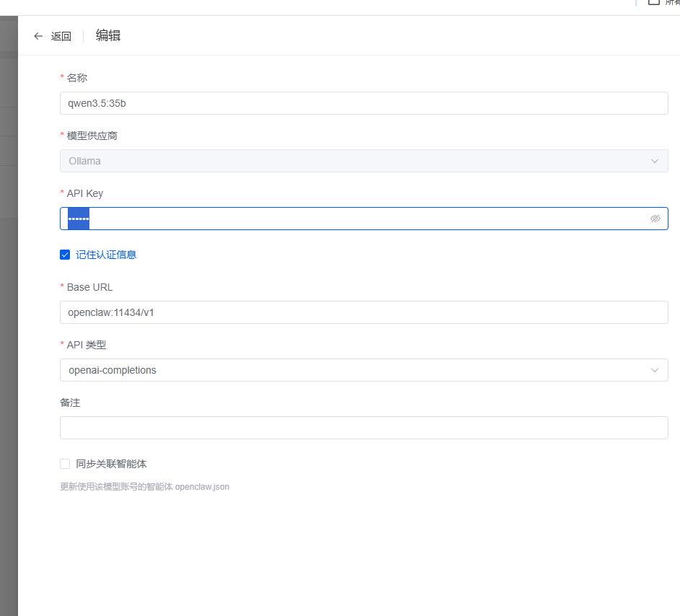This screenshot has width=680, height=616.
Task: Enable the 同步关联智能体 checkbox
Action: coord(65,464)
